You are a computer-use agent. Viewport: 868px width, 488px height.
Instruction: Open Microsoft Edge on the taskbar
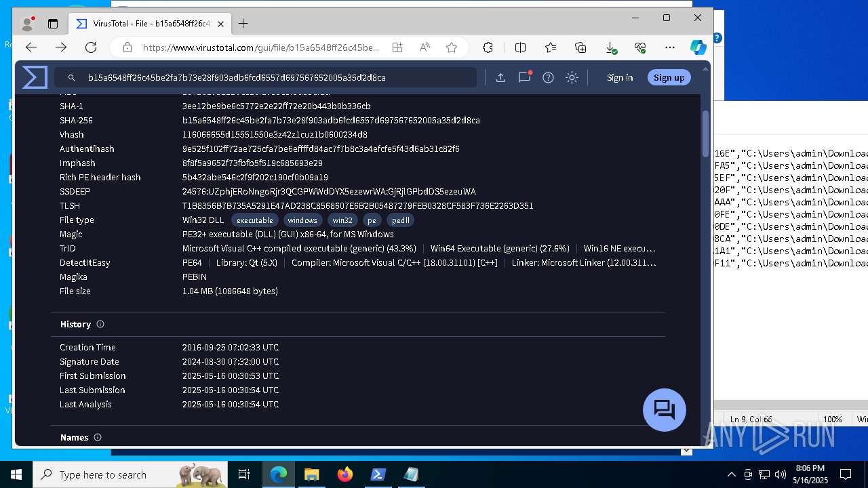pos(279,474)
